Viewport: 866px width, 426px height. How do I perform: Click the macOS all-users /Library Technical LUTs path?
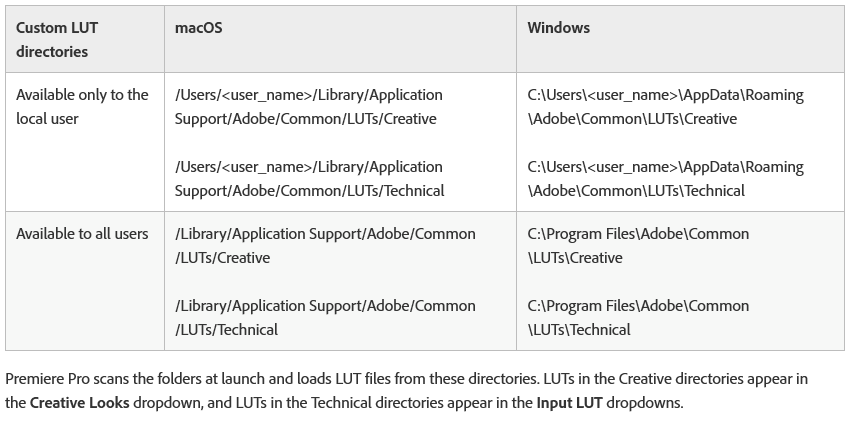(x=325, y=317)
